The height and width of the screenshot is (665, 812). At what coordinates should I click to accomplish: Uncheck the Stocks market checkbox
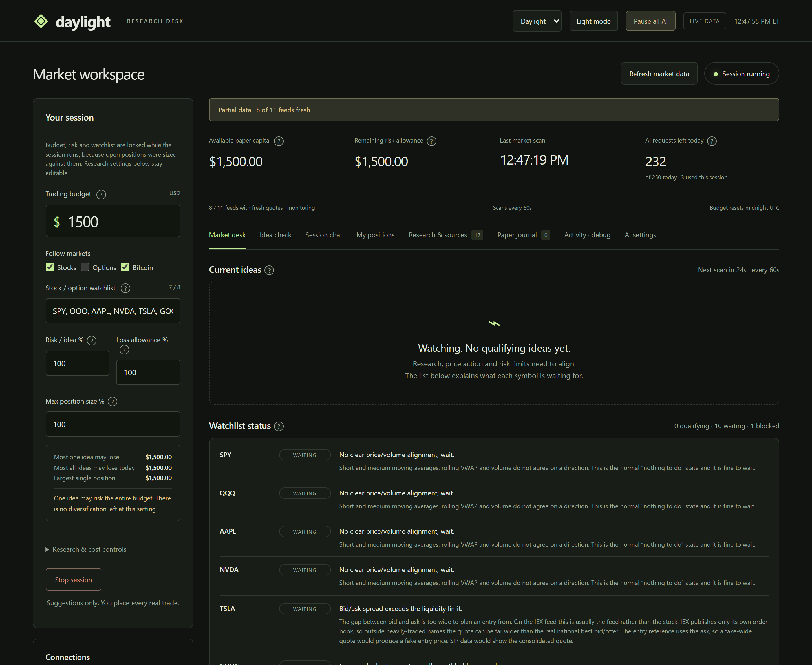50,267
